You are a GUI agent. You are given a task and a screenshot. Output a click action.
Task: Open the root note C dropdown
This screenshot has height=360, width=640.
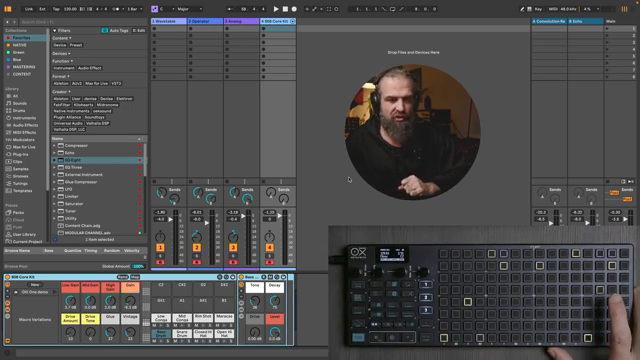[x=167, y=9]
